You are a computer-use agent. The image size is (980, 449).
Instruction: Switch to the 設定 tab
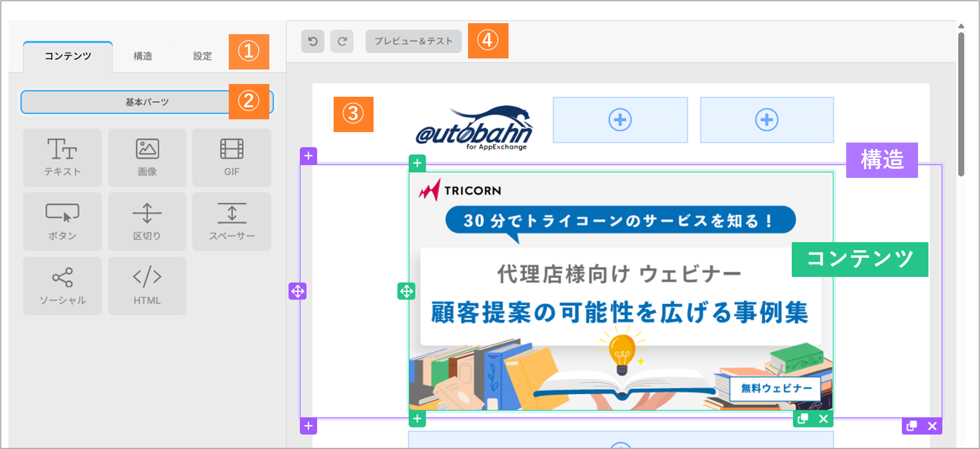click(x=203, y=56)
